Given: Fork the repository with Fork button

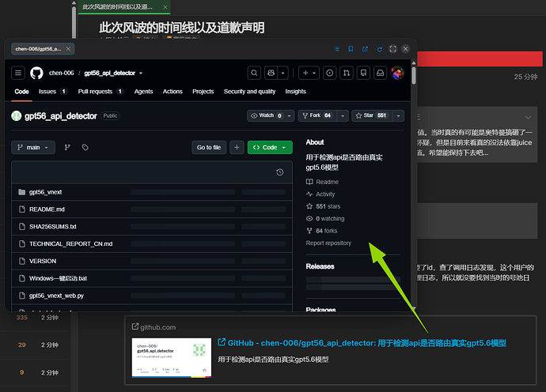Looking at the screenshot, I should pos(317,116).
